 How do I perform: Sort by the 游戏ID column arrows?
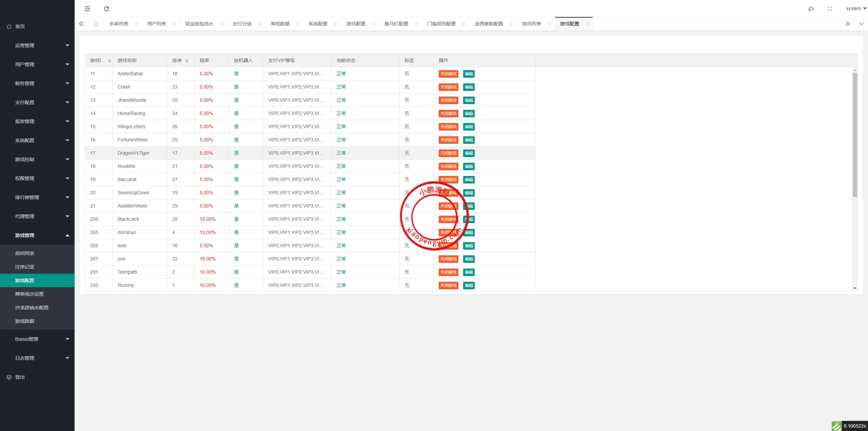coord(110,60)
